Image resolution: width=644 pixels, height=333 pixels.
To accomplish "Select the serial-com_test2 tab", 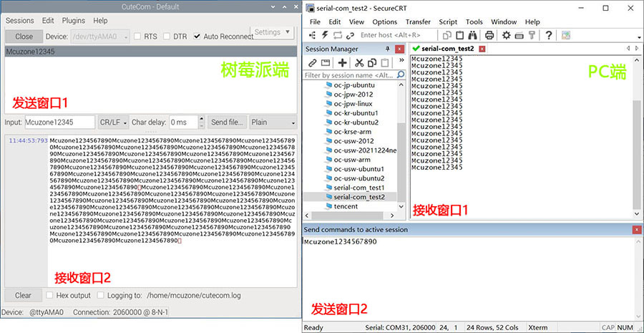I will [448, 49].
